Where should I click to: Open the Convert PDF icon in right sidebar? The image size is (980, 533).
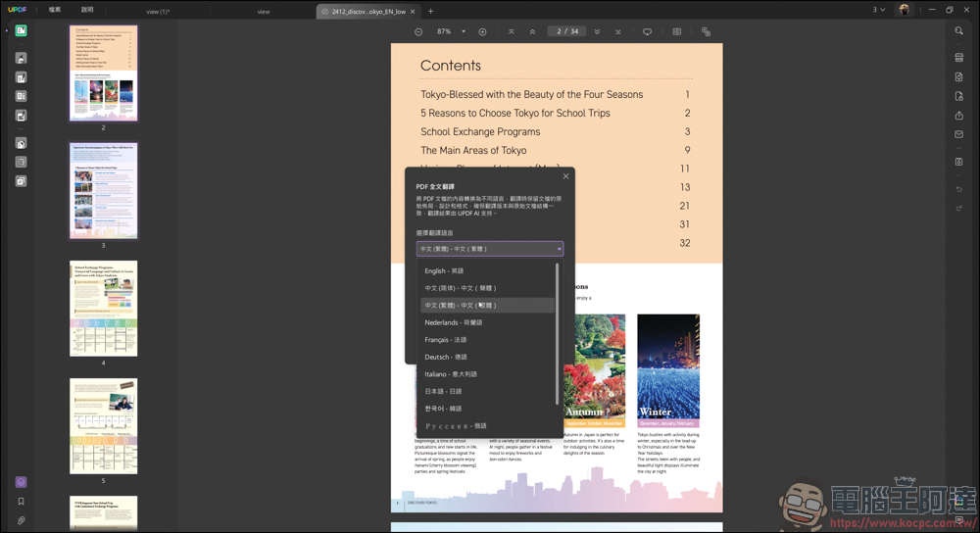(x=958, y=76)
